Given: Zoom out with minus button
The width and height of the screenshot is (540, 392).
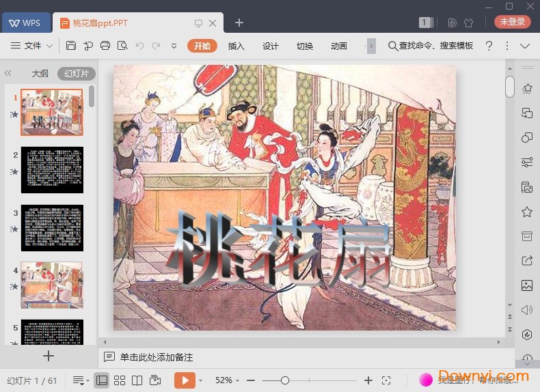Looking at the screenshot, I should (x=251, y=380).
